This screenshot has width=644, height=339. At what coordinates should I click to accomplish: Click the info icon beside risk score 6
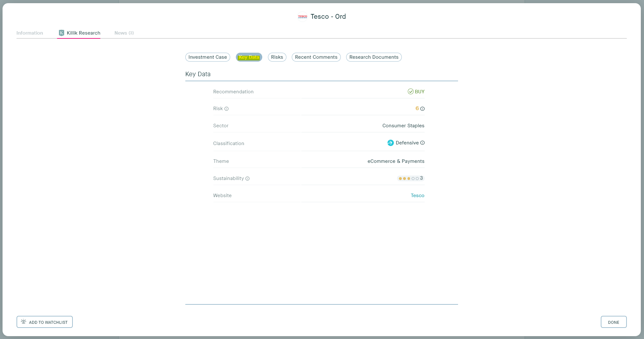coord(422,109)
